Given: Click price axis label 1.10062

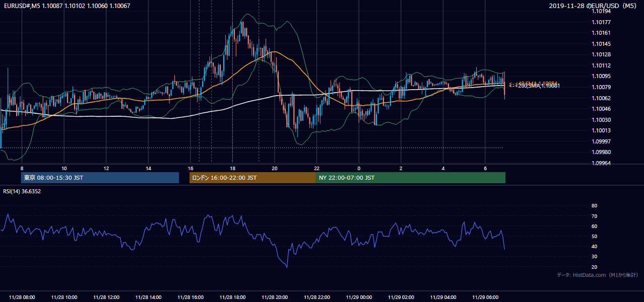Looking at the screenshot, I should 601,98.
